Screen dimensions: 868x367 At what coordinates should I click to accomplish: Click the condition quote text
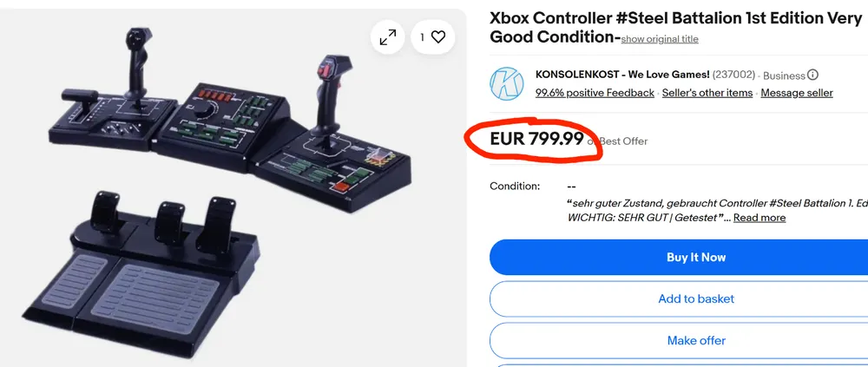coord(718,210)
